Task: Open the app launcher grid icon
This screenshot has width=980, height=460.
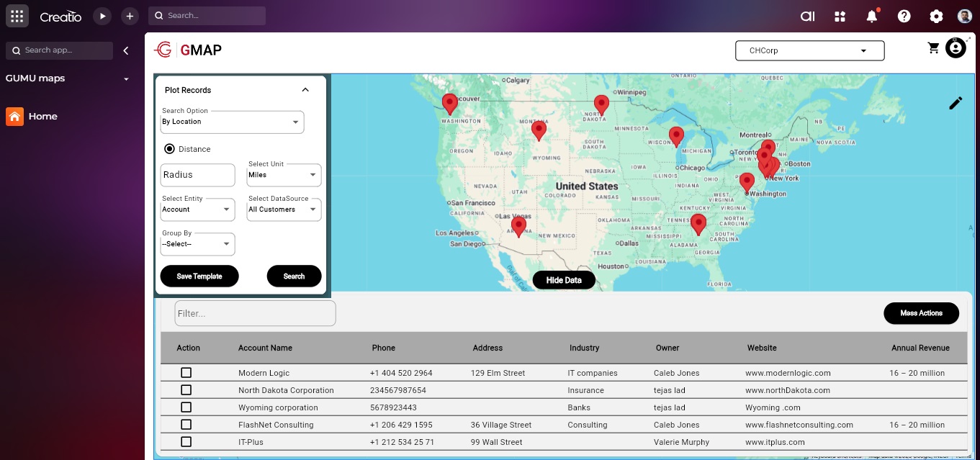Action: [x=17, y=16]
